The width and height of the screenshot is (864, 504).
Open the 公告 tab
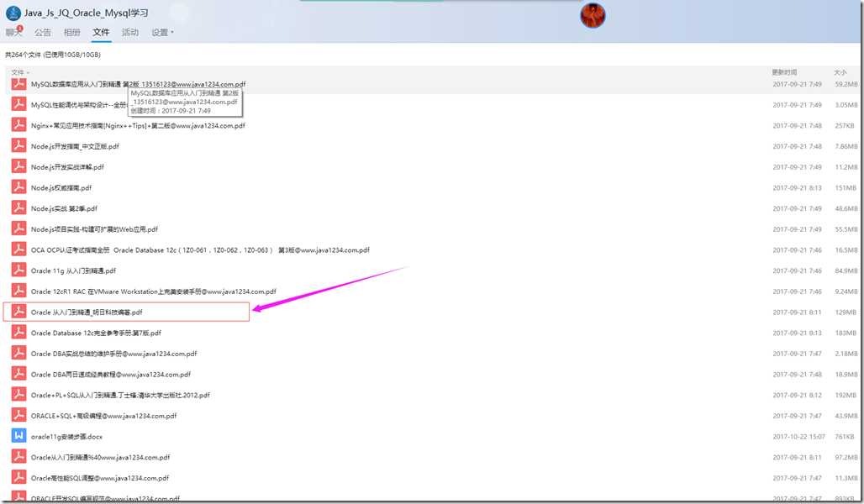click(x=42, y=33)
